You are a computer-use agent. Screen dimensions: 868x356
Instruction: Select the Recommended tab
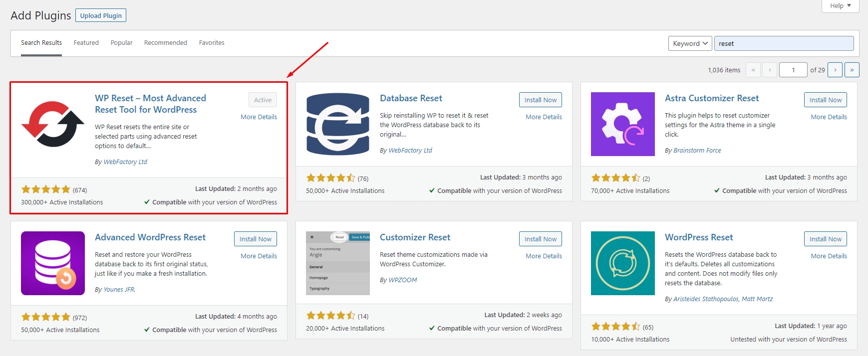(166, 43)
